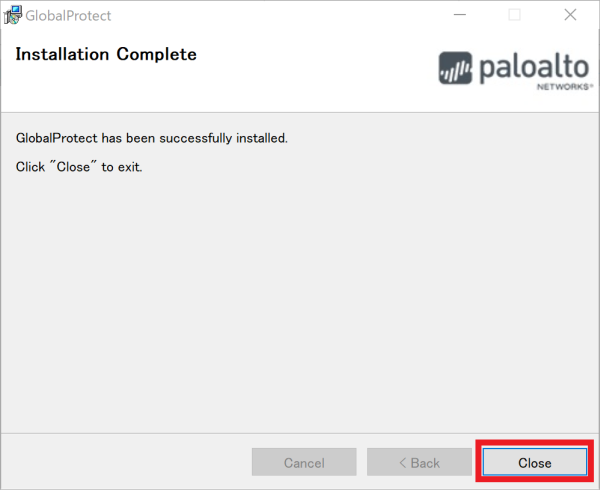600x490 pixels.
Task: Click the separator line above the button row
Action: 300,435
